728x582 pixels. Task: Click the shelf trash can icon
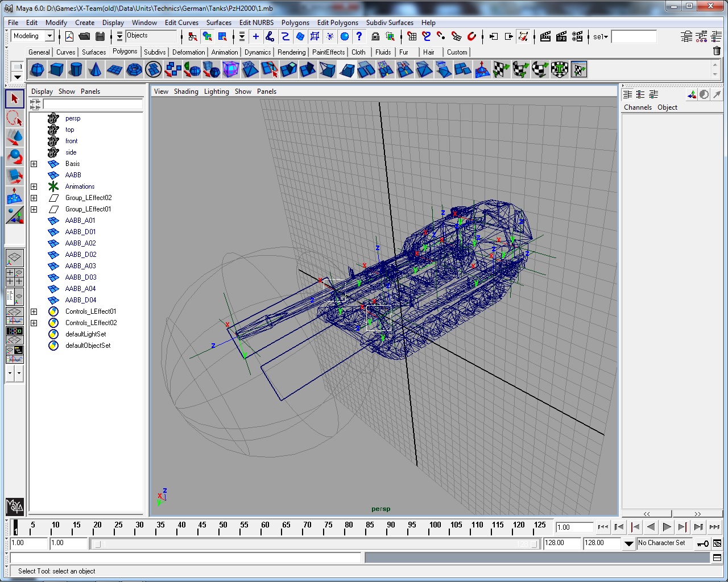click(x=717, y=51)
